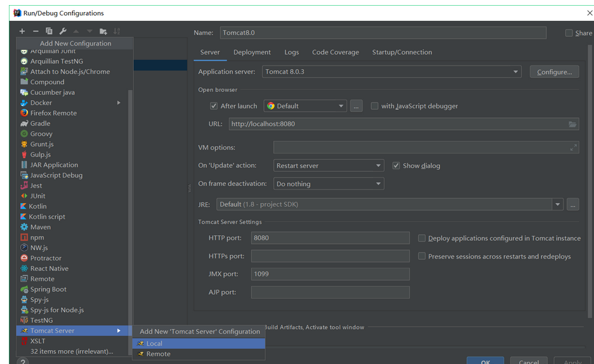Viewport: 594px width, 364px height.
Task: Open the JRE dropdown arrow
Action: coord(558,204)
